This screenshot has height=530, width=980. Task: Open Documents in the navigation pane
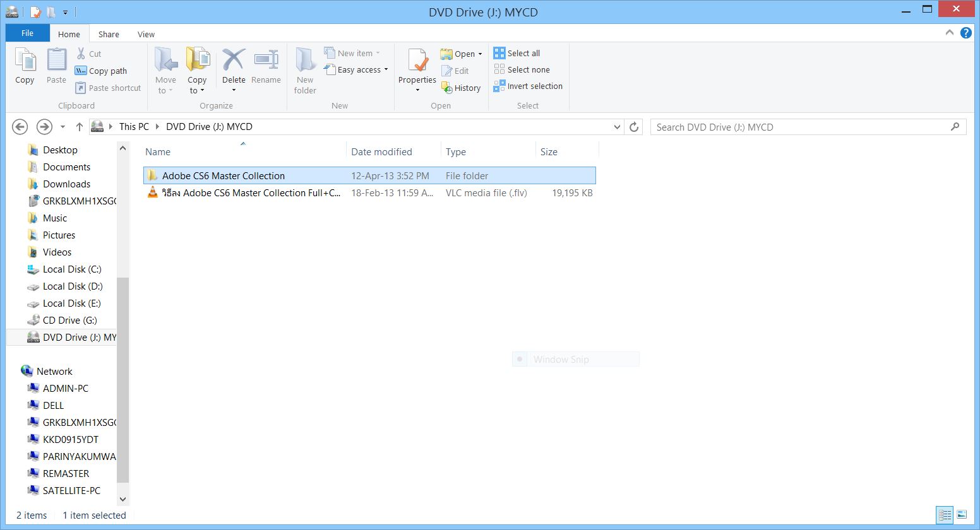(x=66, y=167)
